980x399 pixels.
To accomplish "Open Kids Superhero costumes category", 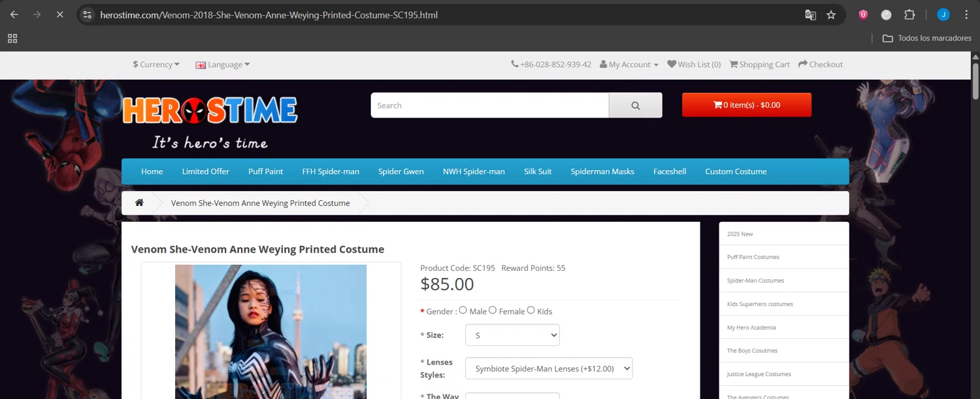I will 784,304.
